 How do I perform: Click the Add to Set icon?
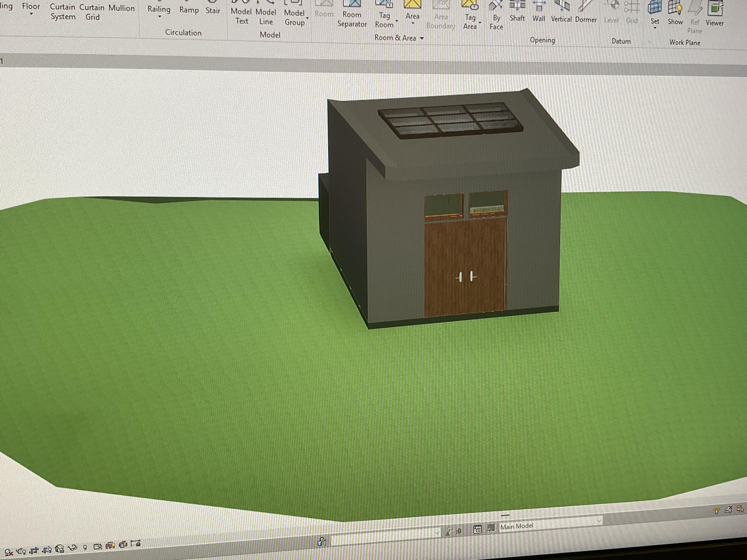491,529
